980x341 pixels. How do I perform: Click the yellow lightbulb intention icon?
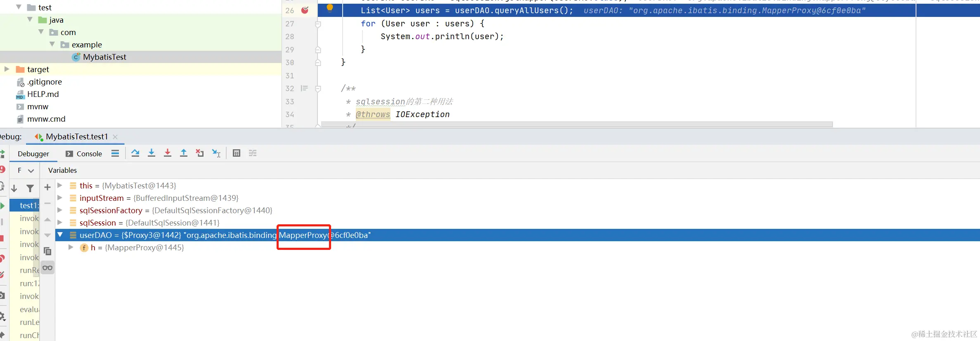click(330, 7)
